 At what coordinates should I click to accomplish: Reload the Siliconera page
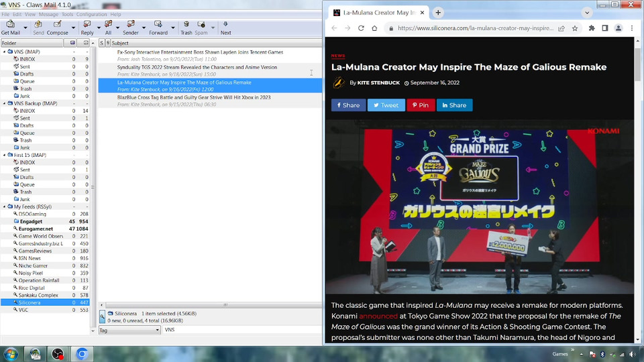point(361,28)
